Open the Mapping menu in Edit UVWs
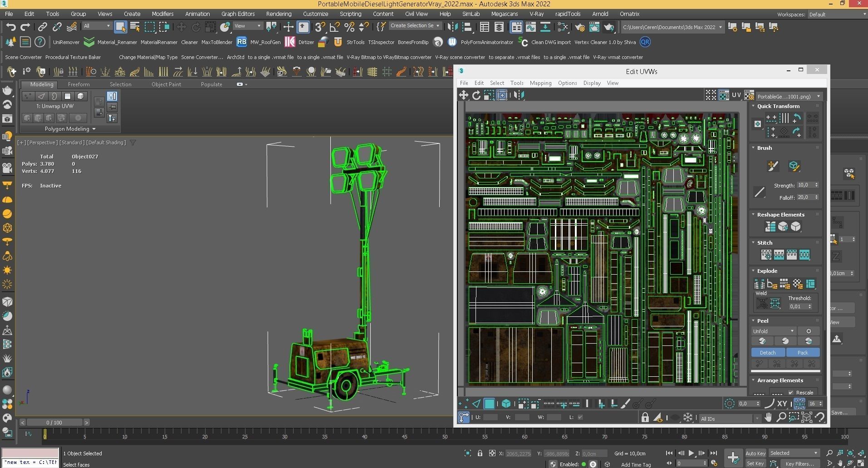Image resolution: width=868 pixels, height=468 pixels. (x=540, y=83)
